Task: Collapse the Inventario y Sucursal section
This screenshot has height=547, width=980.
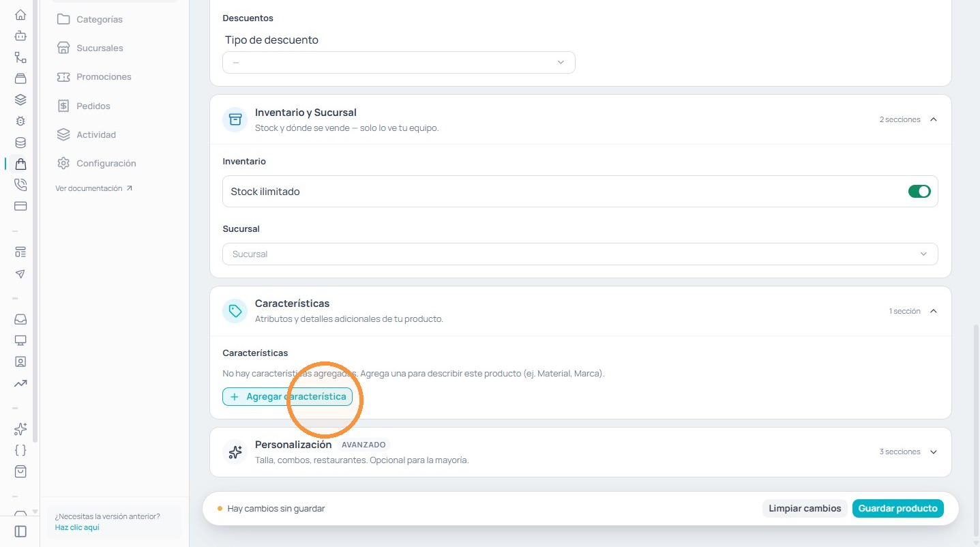Action: [934, 119]
